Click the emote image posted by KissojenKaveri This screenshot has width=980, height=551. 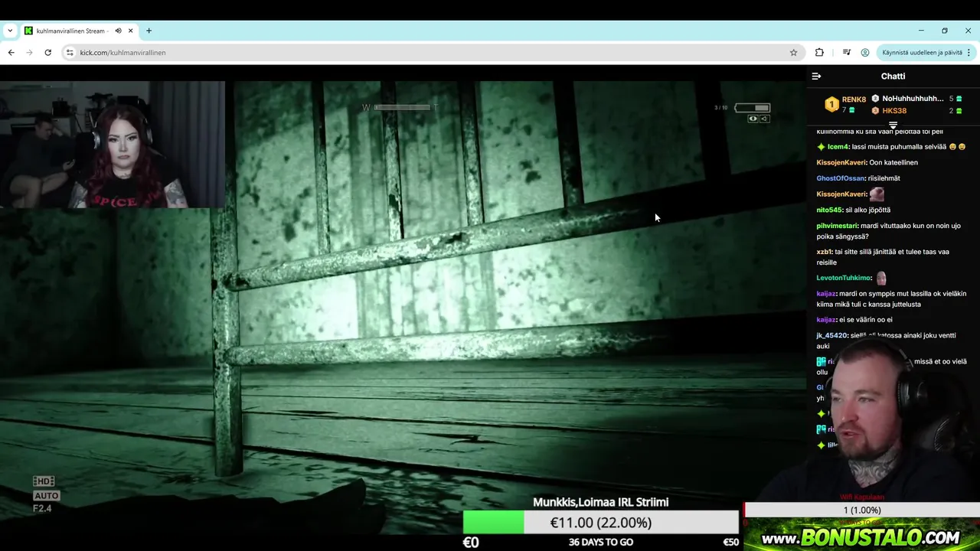tap(877, 194)
